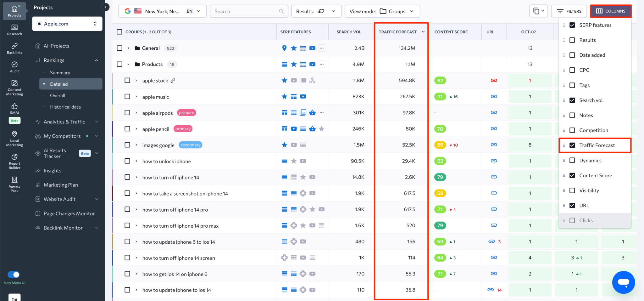Click the secondary tag on images google
This screenshot has height=301, width=644.
click(x=191, y=145)
